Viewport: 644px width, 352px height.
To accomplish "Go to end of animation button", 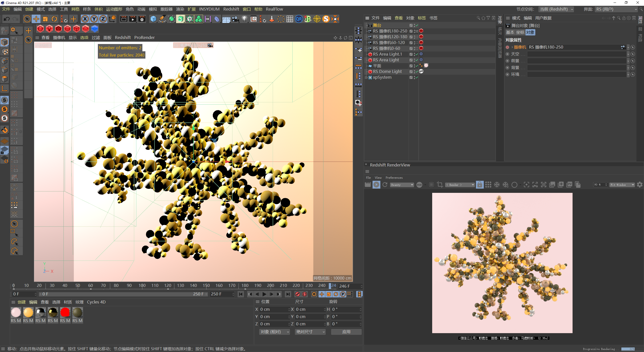I will click(288, 294).
